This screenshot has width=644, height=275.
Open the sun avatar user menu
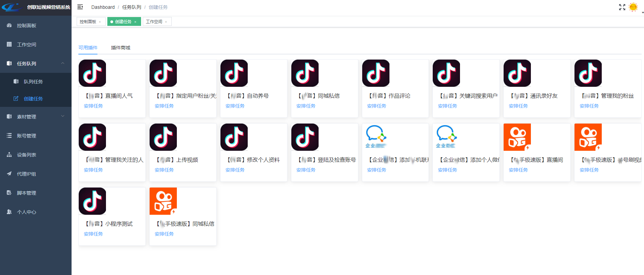pos(633,7)
